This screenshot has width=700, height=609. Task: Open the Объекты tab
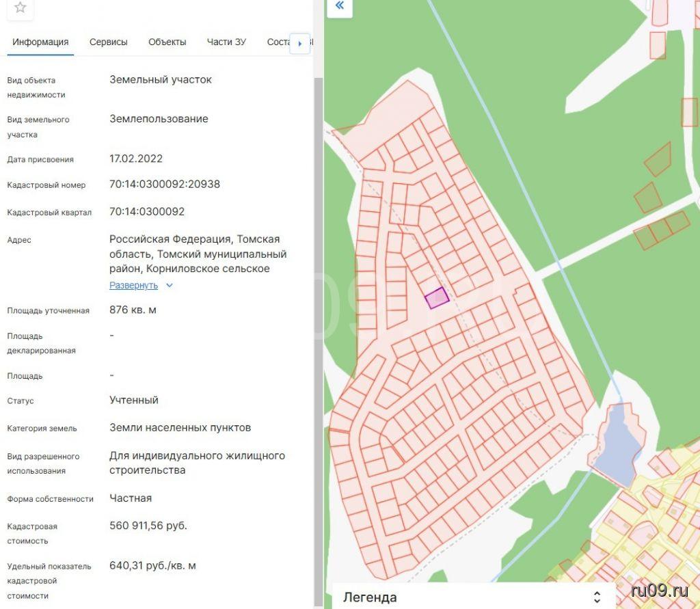[167, 42]
